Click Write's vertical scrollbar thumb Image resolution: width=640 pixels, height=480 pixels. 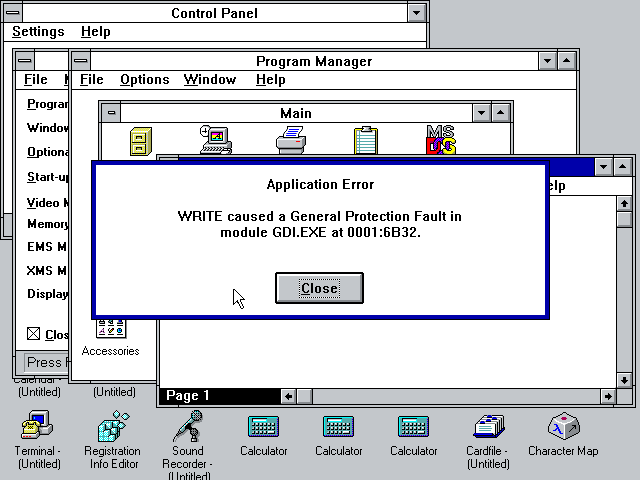click(624, 220)
